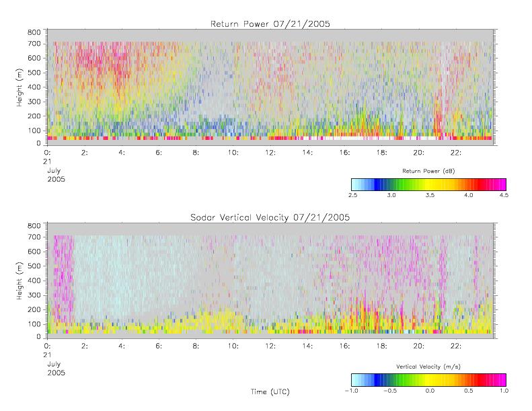Click the 'Return Power 07/21/2005' plot title
This screenshot has height=411, width=532.
tap(270, 24)
